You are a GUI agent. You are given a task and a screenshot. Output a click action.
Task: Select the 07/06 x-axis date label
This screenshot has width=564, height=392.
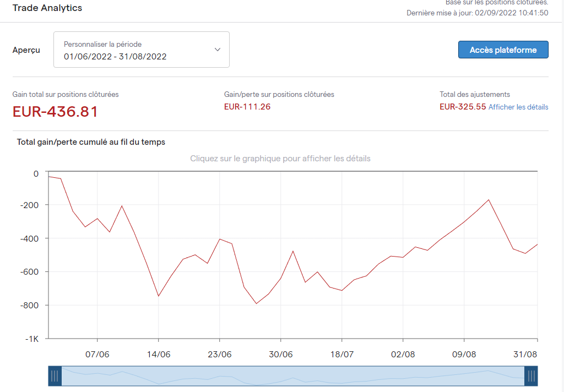97,354
